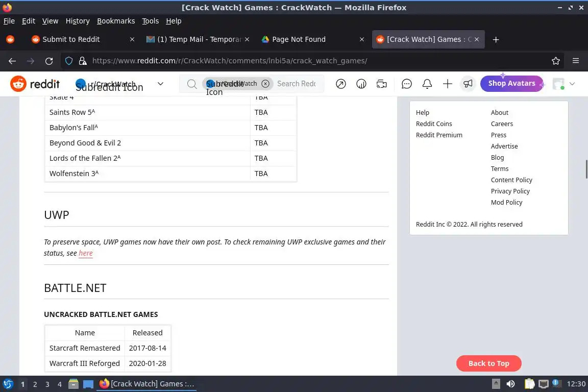The height and width of the screenshot is (392, 588).
Task: Reload the current page
Action: tap(49, 61)
